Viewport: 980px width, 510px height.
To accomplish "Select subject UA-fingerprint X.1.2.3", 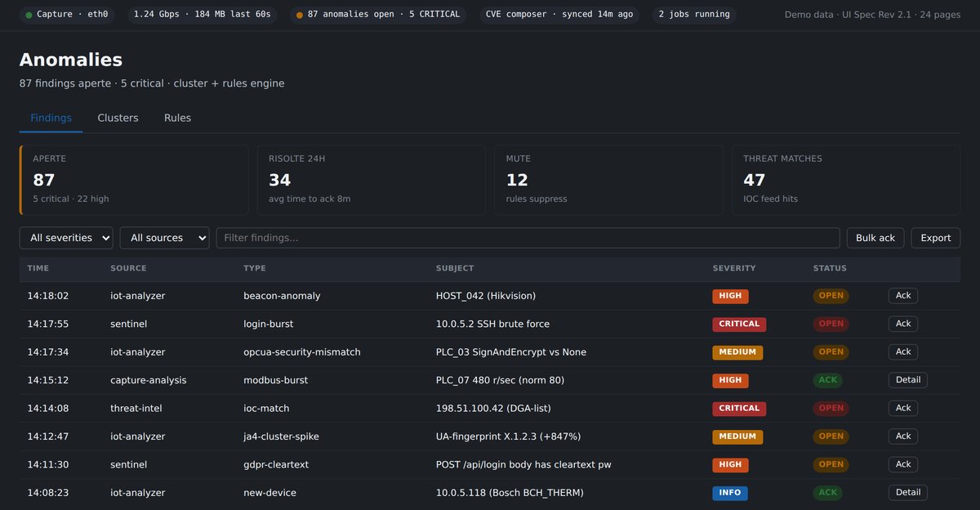I will (x=508, y=436).
